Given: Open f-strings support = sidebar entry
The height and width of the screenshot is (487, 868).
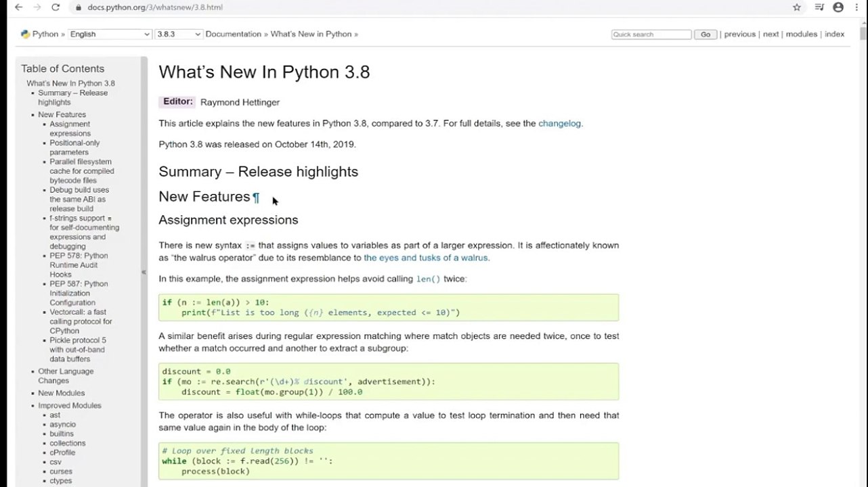Looking at the screenshot, I should click(84, 232).
